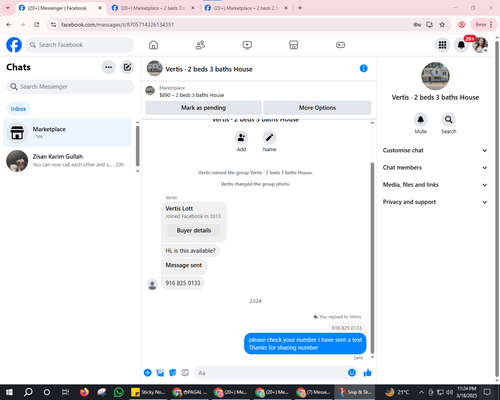Bookmark this page with the star icon
500x400 pixels.
click(x=442, y=25)
